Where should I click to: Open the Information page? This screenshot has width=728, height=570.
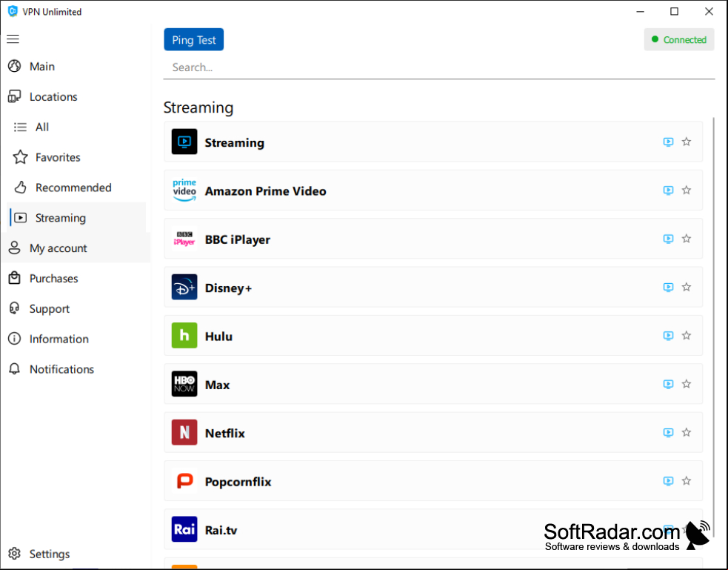(76, 339)
